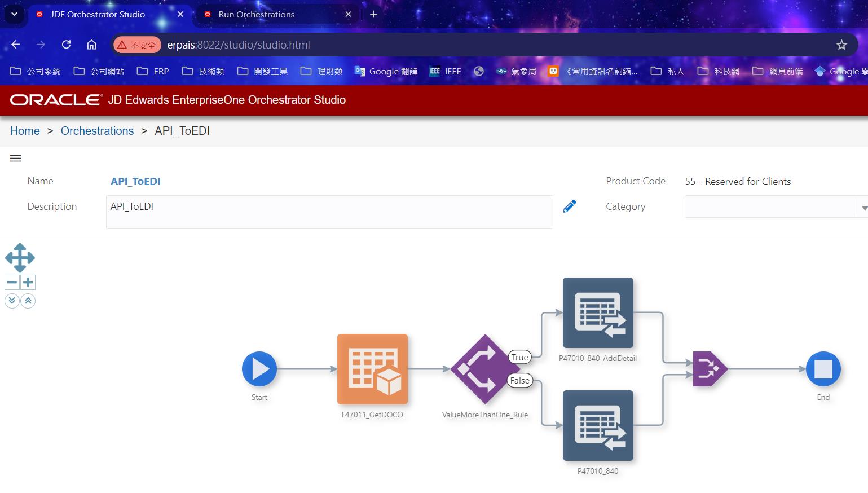Open Google 翻譯 bookmark
868x493 pixels.
coord(386,71)
